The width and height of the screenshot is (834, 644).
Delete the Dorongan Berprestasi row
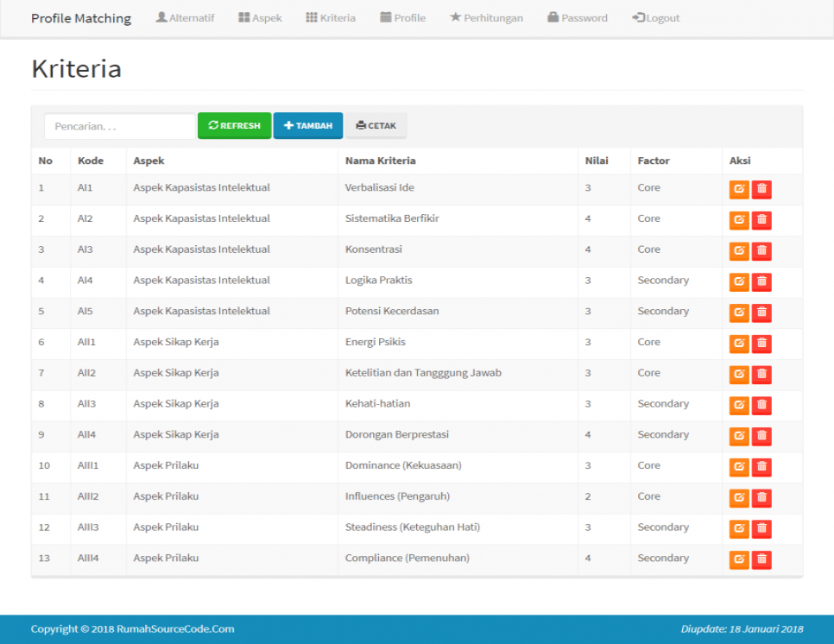(761, 436)
